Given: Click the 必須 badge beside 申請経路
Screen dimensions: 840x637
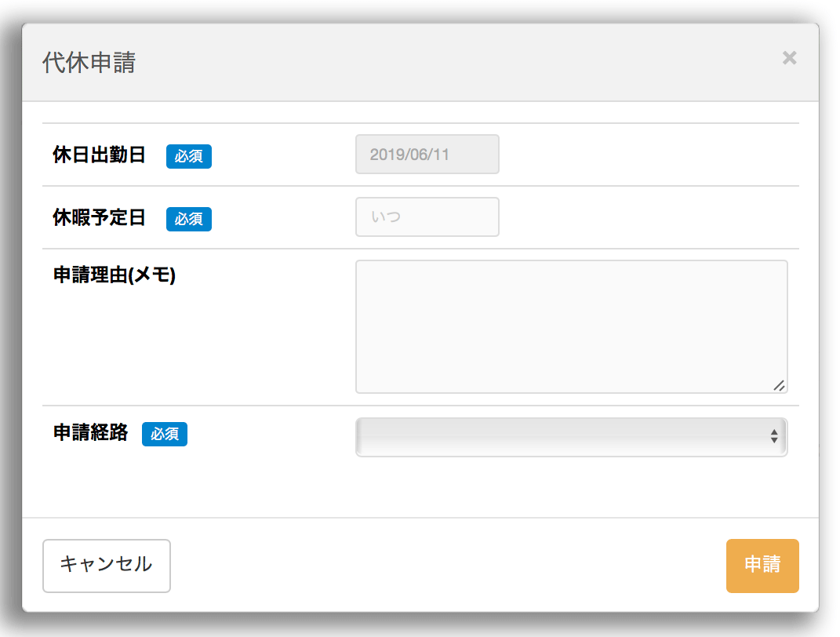Looking at the screenshot, I should click(165, 434).
